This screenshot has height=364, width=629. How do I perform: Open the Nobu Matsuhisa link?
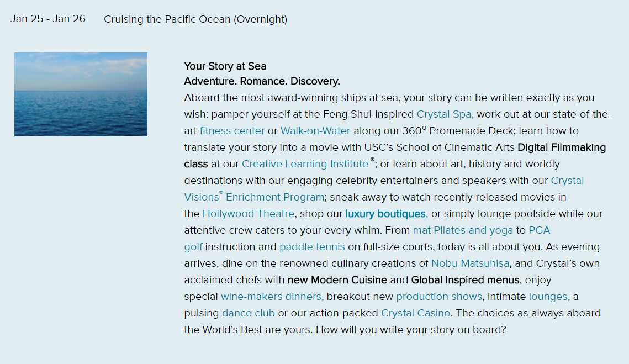tap(470, 263)
